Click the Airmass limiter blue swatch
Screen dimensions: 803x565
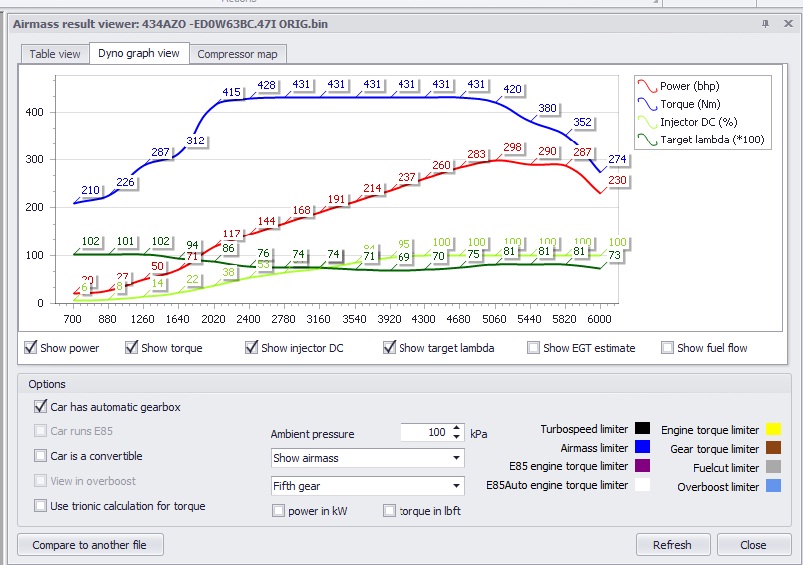tap(642, 448)
